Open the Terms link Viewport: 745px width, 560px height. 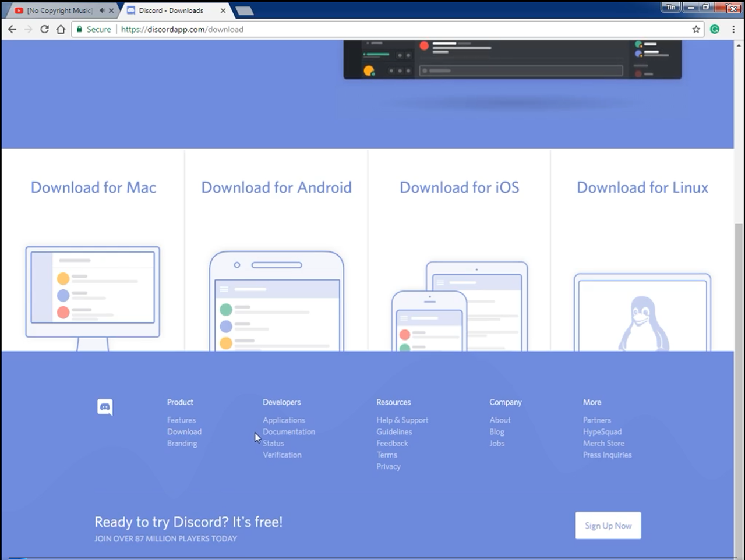point(387,455)
